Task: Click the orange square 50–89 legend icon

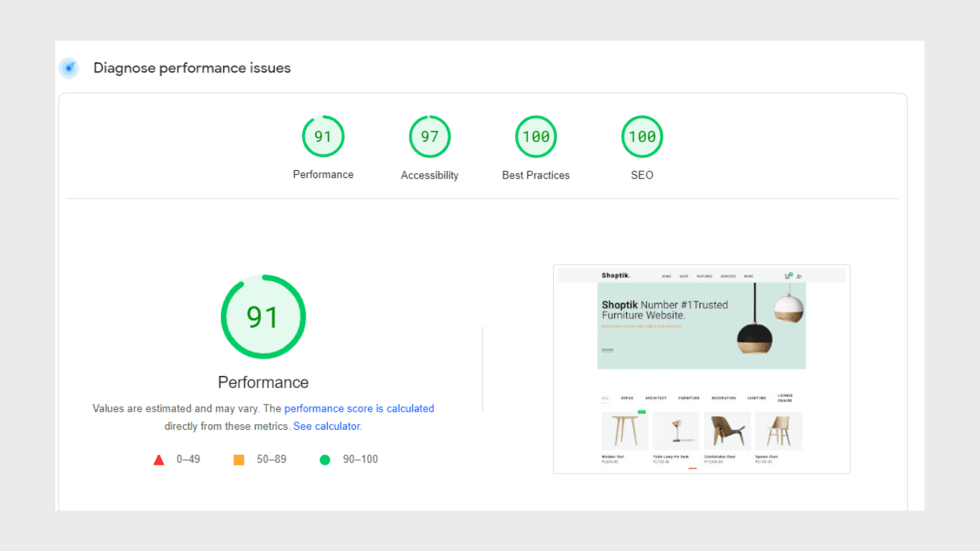Action: 239,460
